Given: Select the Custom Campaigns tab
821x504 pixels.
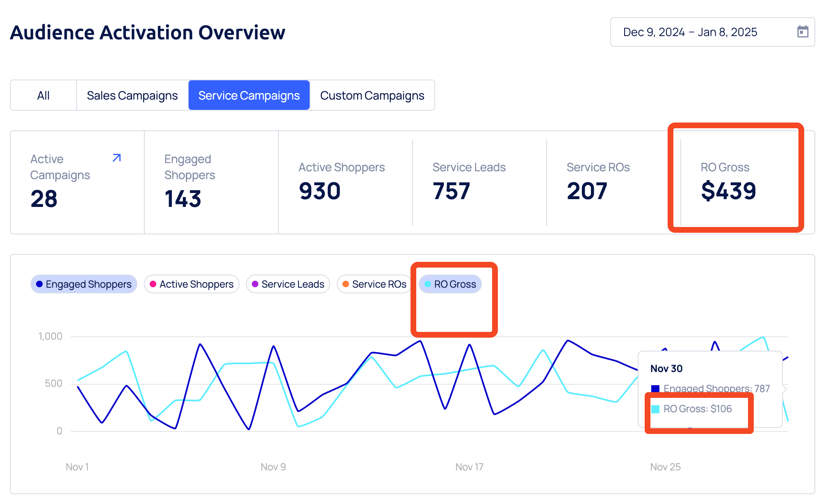Looking at the screenshot, I should click(372, 95).
